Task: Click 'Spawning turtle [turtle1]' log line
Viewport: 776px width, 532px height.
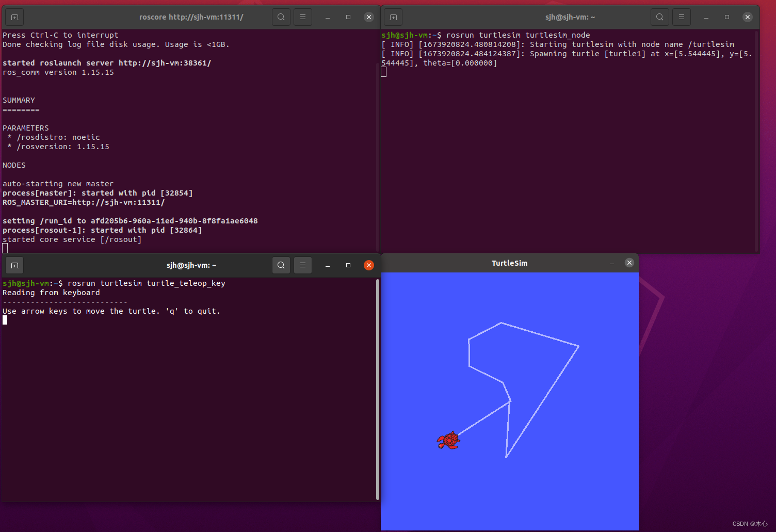Action: [567, 58]
